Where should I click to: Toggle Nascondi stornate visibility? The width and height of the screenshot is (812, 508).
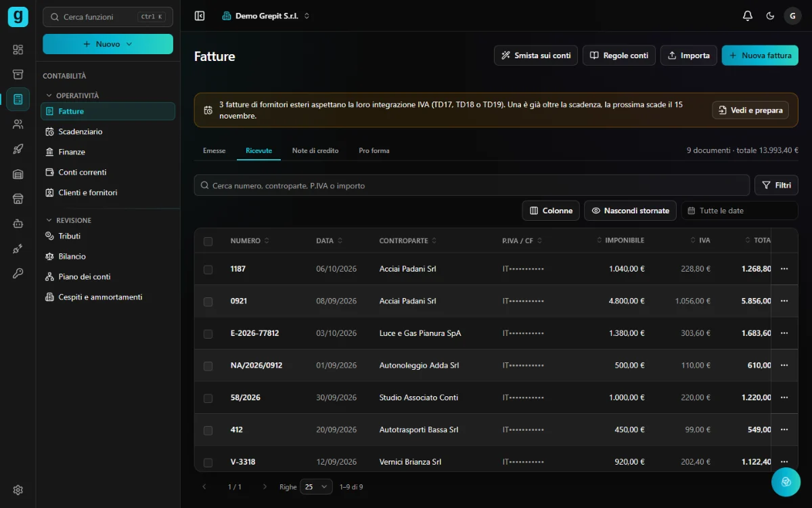pyautogui.click(x=630, y=211)
